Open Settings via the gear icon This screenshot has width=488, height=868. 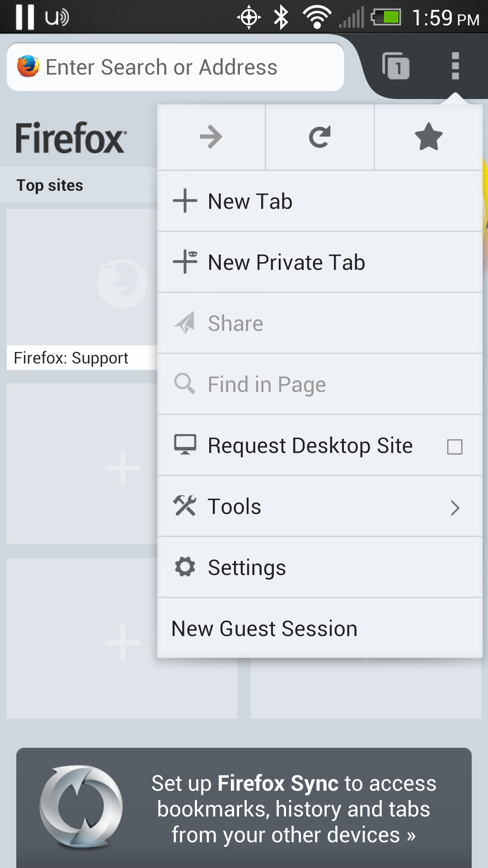click(x=185, y=567)
